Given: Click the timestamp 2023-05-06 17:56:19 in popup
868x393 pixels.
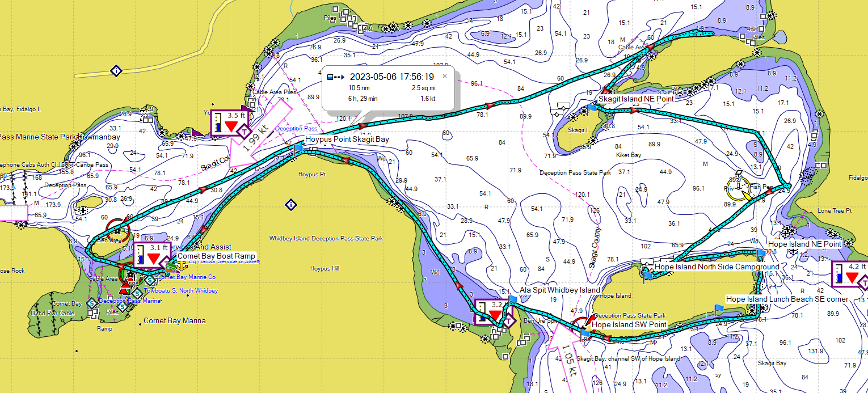Looking at the screenshot, I should [x=391, y=77].
